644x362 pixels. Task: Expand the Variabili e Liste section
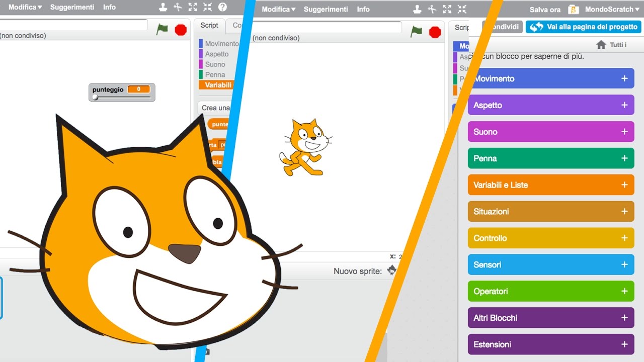pyautogui.click(x=624, y=185)
